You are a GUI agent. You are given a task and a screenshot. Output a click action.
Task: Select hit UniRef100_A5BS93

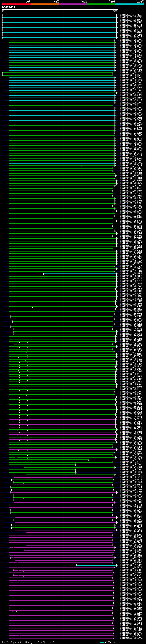[131, 17]
